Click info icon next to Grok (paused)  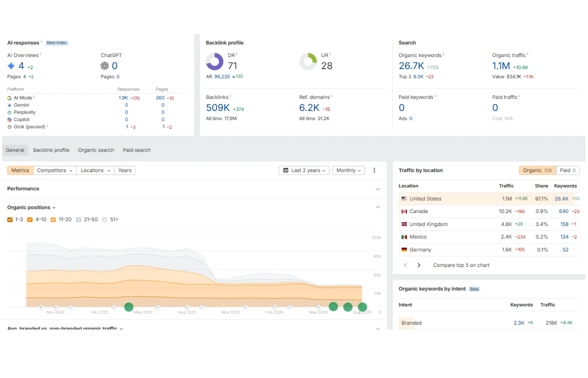[47, 126]
